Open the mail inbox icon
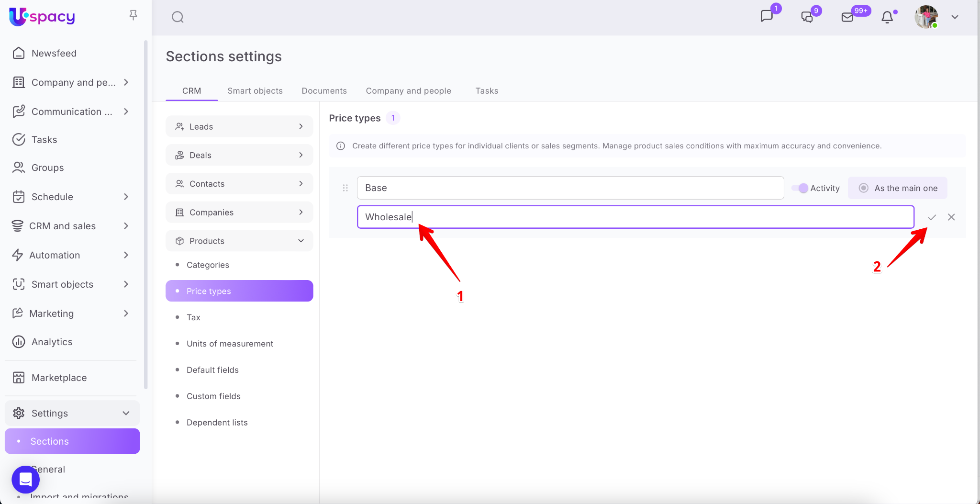 pos(847,17)
